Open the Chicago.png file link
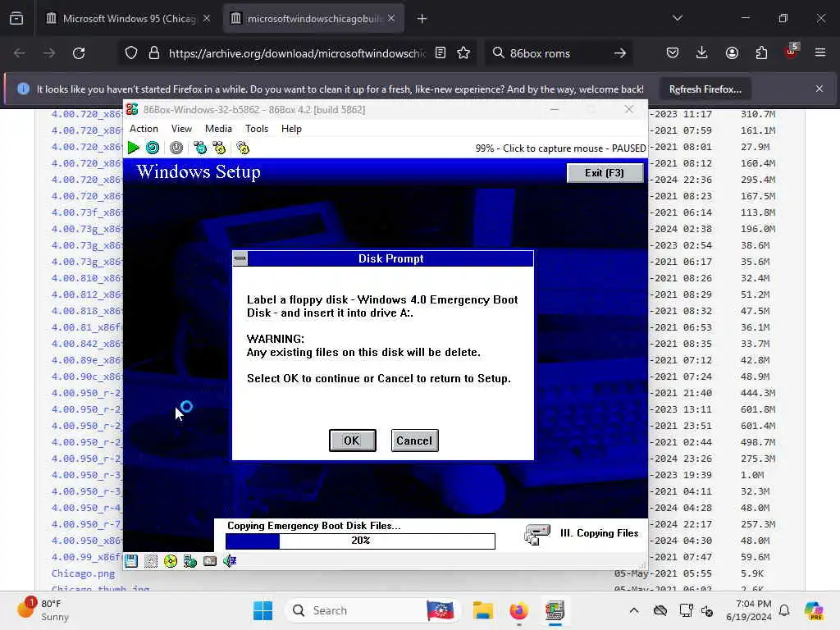 [83, 573]
